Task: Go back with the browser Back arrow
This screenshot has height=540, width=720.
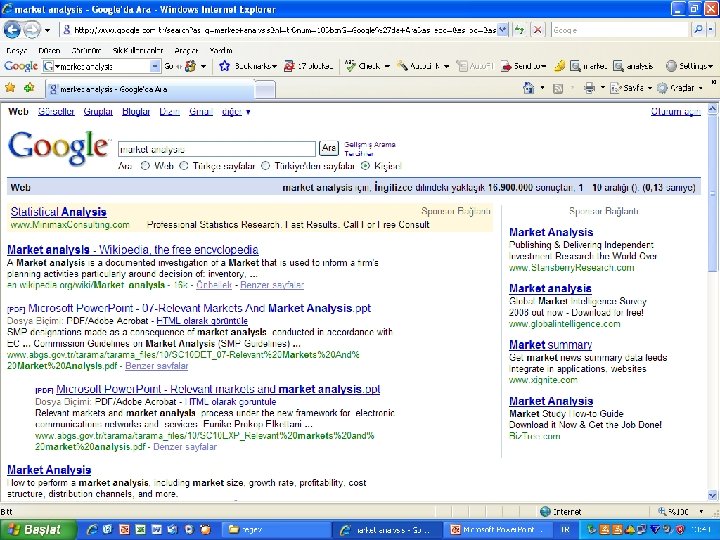Action: point(12,30)
